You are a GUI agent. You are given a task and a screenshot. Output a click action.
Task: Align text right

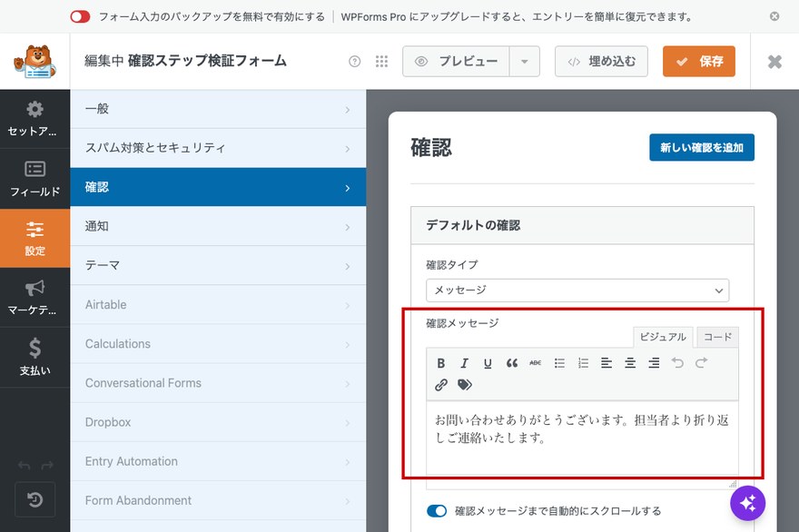(x=654, y=363)
